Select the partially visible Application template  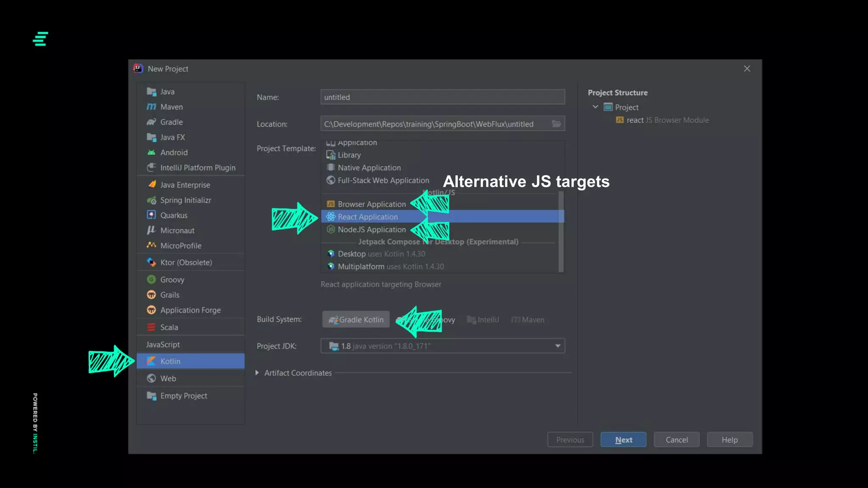click(440, 143)
